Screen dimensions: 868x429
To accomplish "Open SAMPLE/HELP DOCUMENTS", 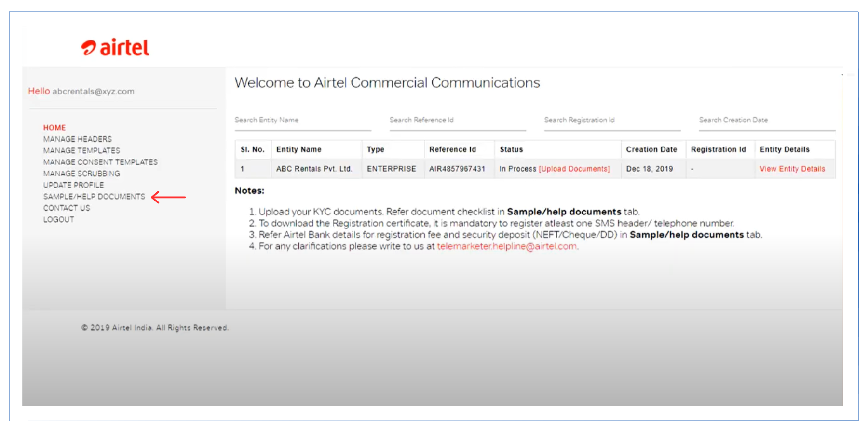I will (94, 197).
